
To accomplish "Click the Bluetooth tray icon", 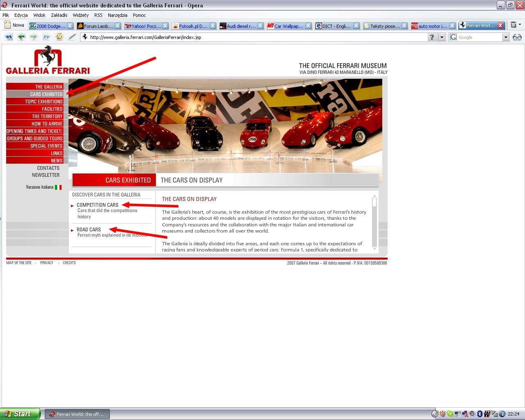I will pos(479,414).
